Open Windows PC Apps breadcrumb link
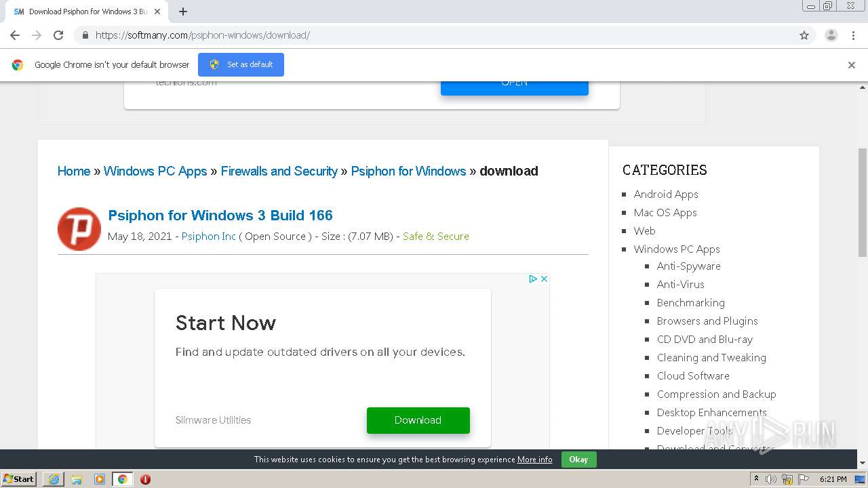This screenshot has height=488, width=868. point(155,171)
